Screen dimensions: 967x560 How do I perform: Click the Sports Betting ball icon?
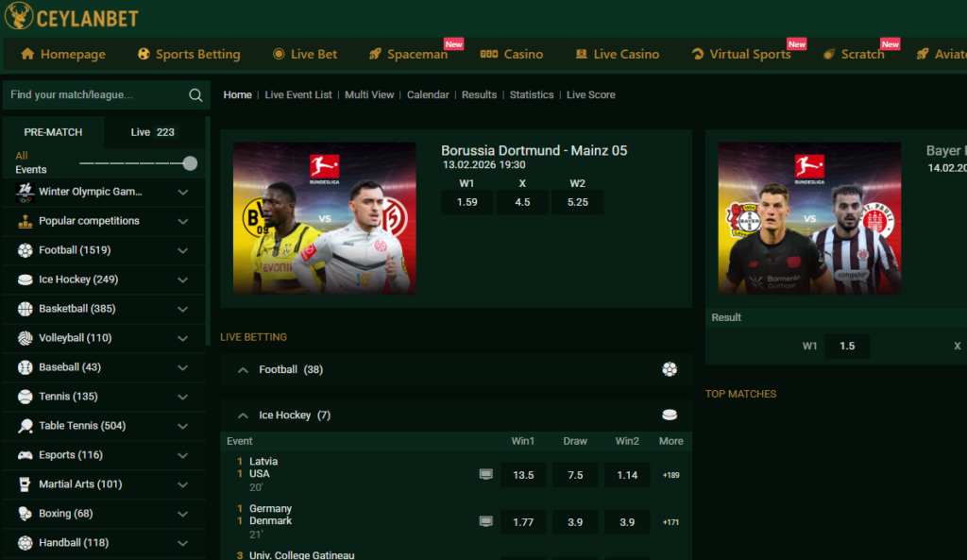(x=144, y=54)
